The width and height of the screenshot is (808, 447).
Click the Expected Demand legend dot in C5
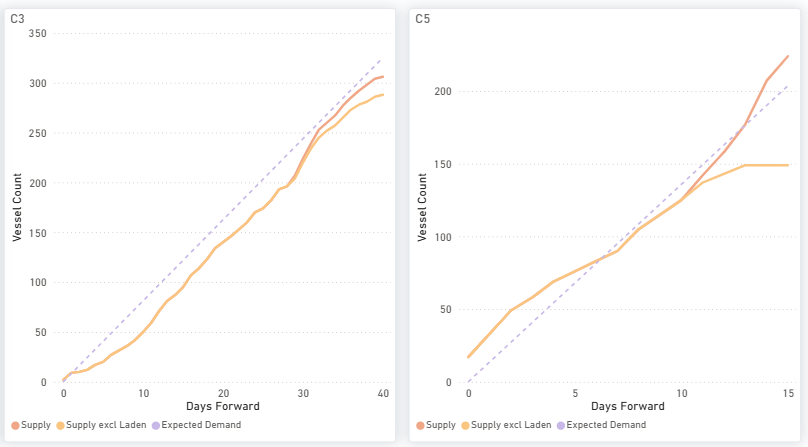[x=561, y=425]
